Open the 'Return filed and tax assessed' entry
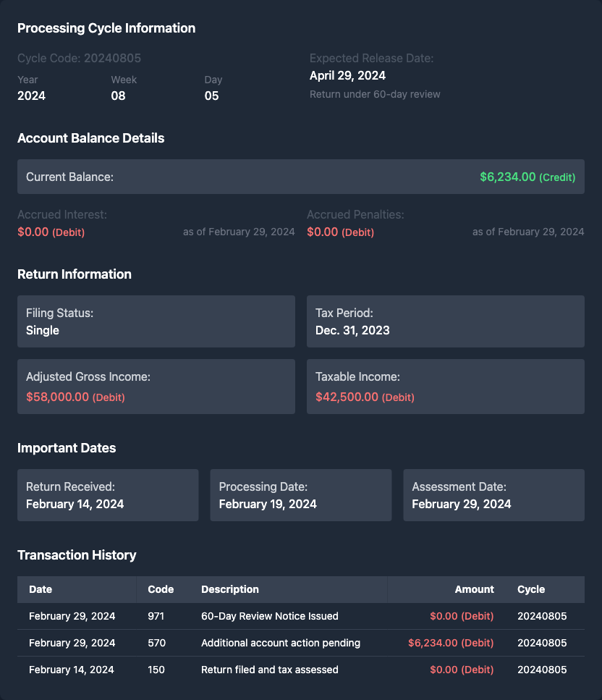602x700 pixels. (269, 670)
